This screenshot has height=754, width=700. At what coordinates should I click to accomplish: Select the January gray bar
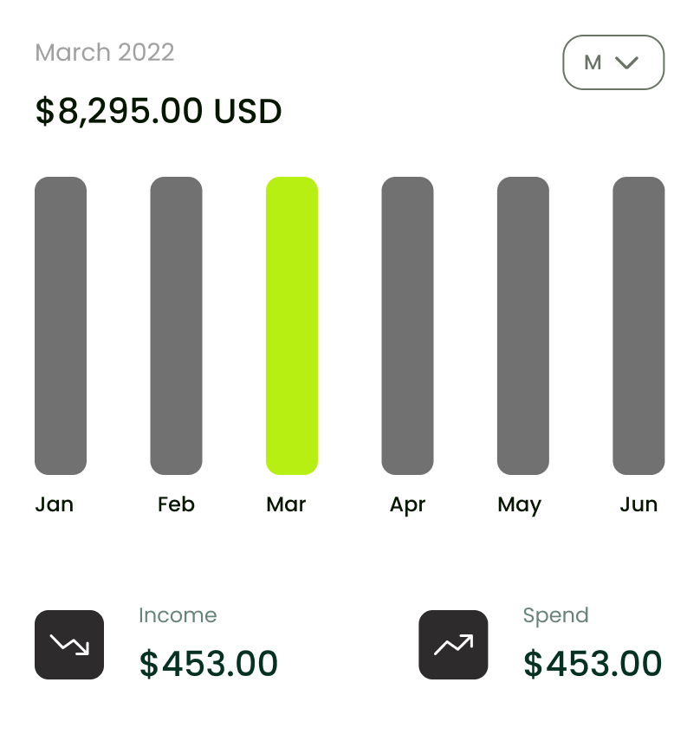click(x=61, y=326)
